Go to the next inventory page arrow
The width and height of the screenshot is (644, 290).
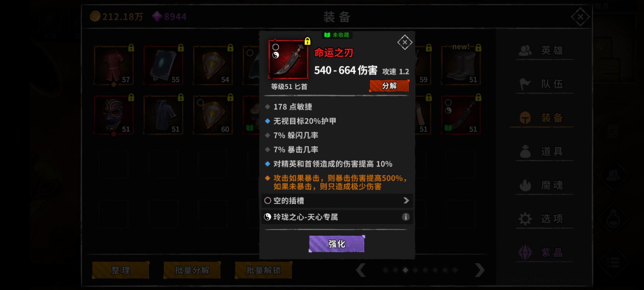(480, 270)
